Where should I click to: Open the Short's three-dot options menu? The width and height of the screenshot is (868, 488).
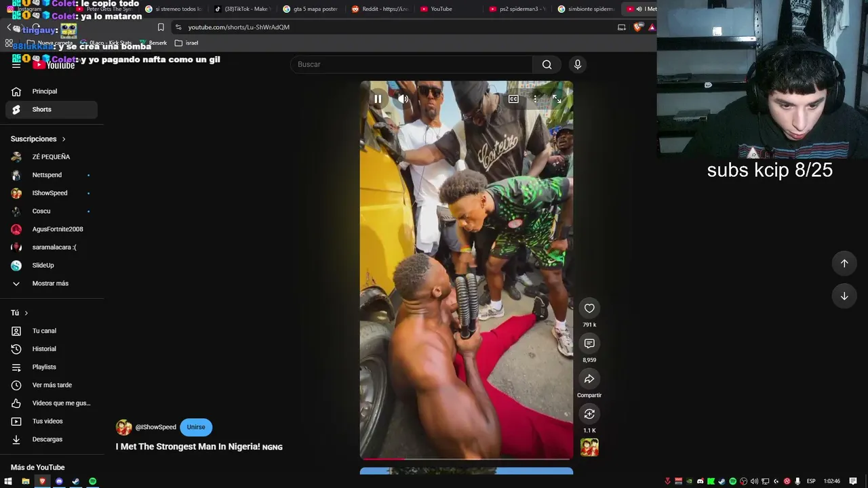click(x=535, y=99)
